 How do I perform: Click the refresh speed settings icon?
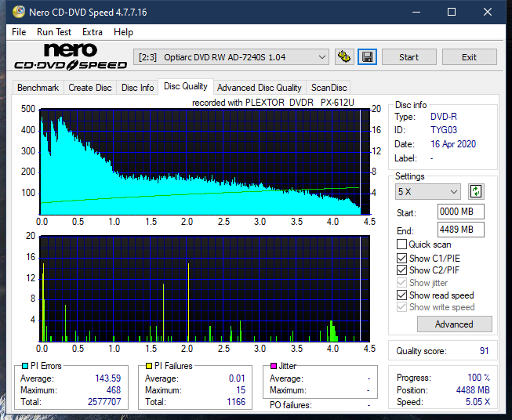(x=476, y=191)
